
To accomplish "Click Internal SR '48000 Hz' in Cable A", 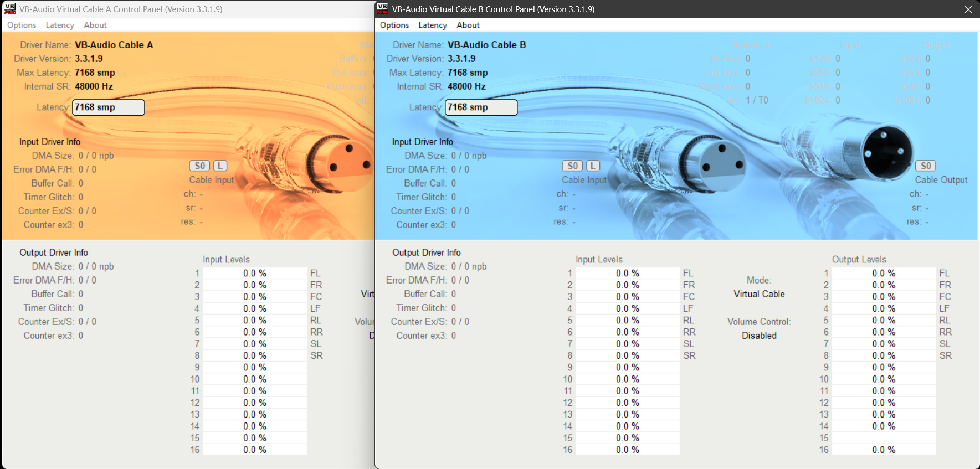I will [94, 86].
